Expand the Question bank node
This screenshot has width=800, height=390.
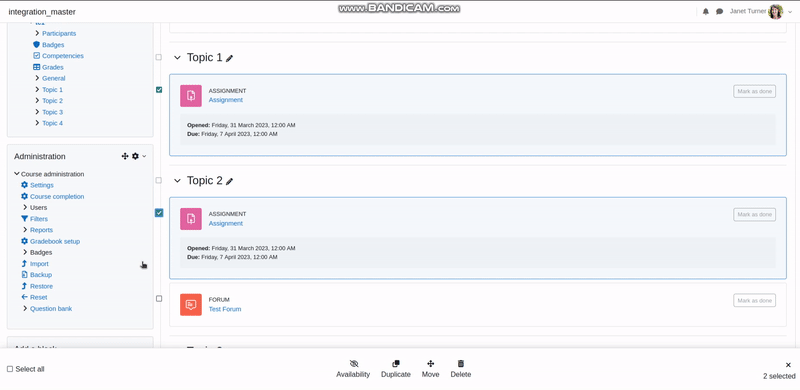click(x=25, y=308)
